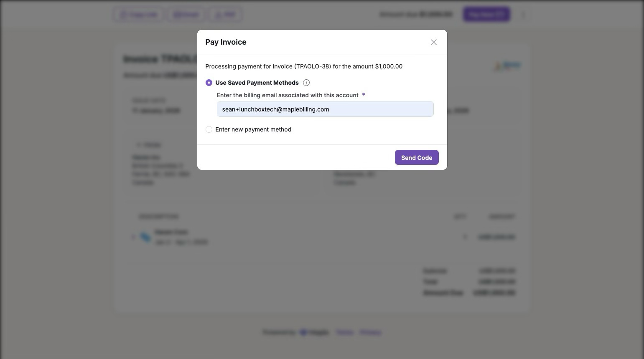Click the envelope icon on the Email button
The image size is (644, 359).
[177, 15]
